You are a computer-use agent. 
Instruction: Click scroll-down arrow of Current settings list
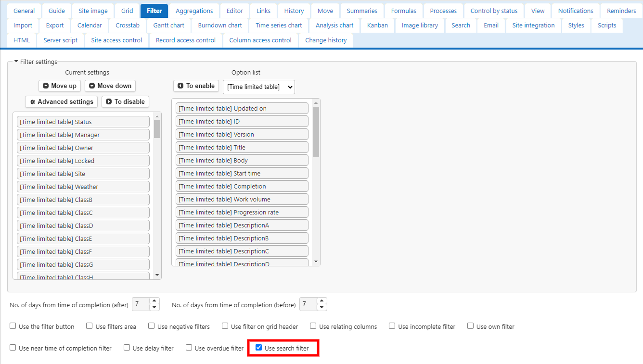coord(157,275)
